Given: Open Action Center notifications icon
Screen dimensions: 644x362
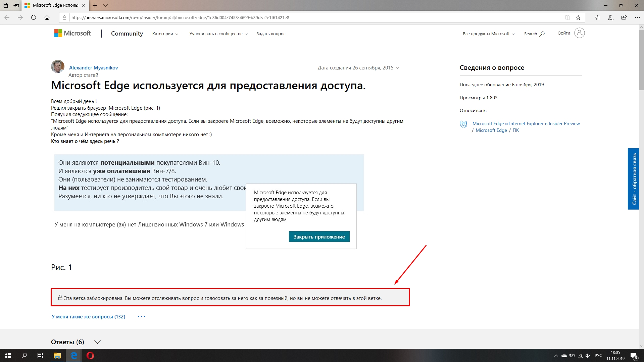Looking at the screenshot, I should coord(634,356).
